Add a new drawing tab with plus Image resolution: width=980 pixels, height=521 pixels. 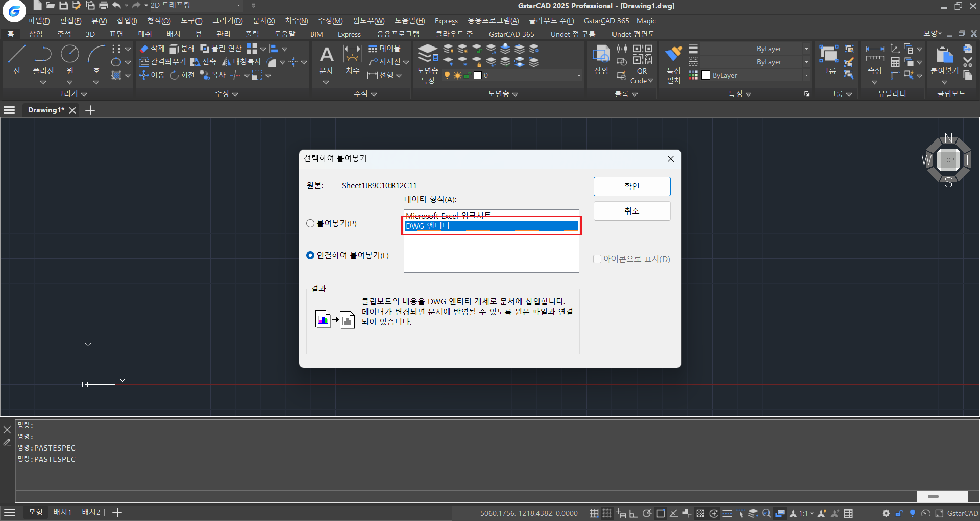click(90, 110)
